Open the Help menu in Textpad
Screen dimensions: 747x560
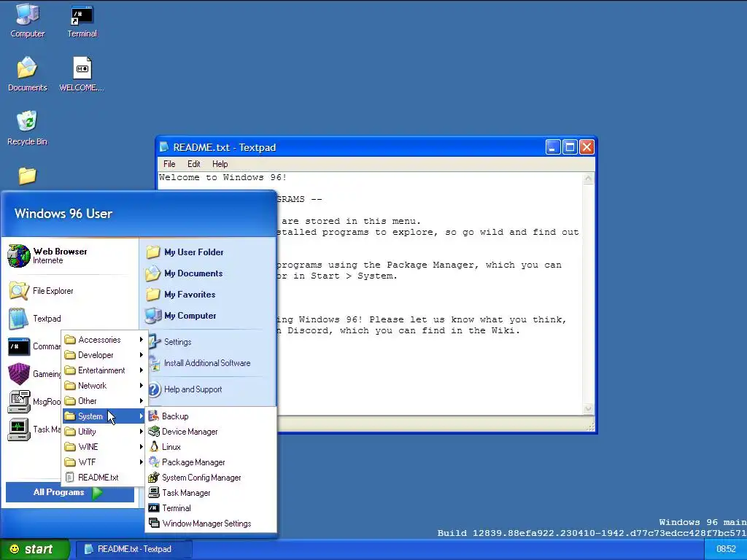[220, 164]
